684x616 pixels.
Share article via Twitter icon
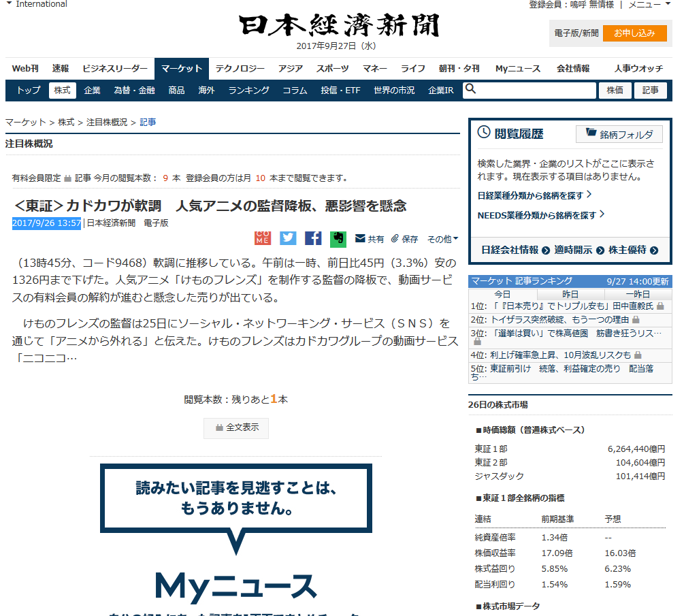(288, 238)
